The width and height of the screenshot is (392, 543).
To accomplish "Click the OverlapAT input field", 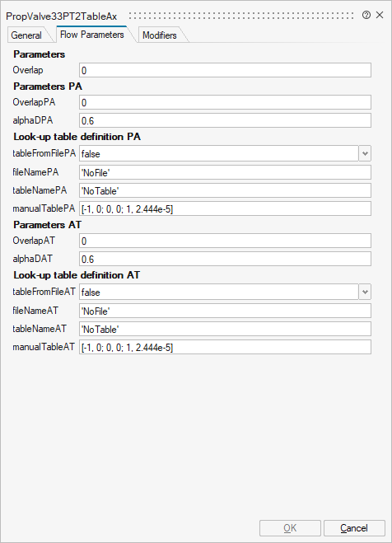I will [x=226, y=241].
